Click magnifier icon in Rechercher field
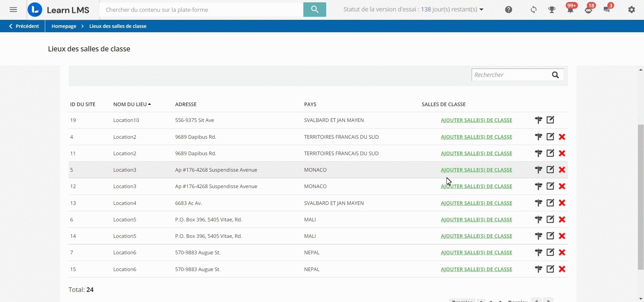This screenshot has height=302, width=644. (x=555, y=75)
